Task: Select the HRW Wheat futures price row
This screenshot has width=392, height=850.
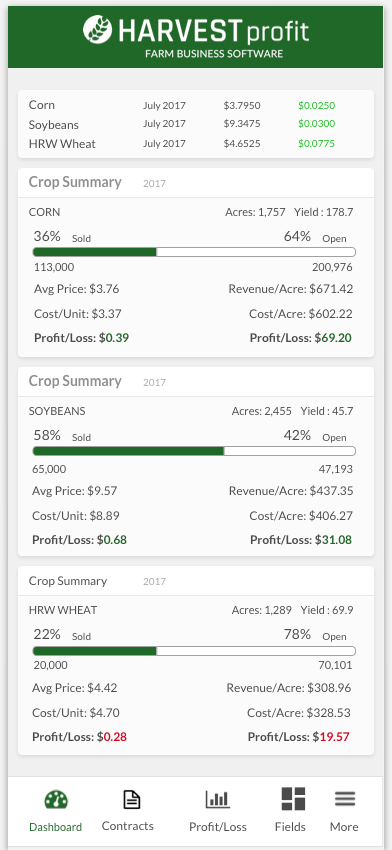Action: 196,144
